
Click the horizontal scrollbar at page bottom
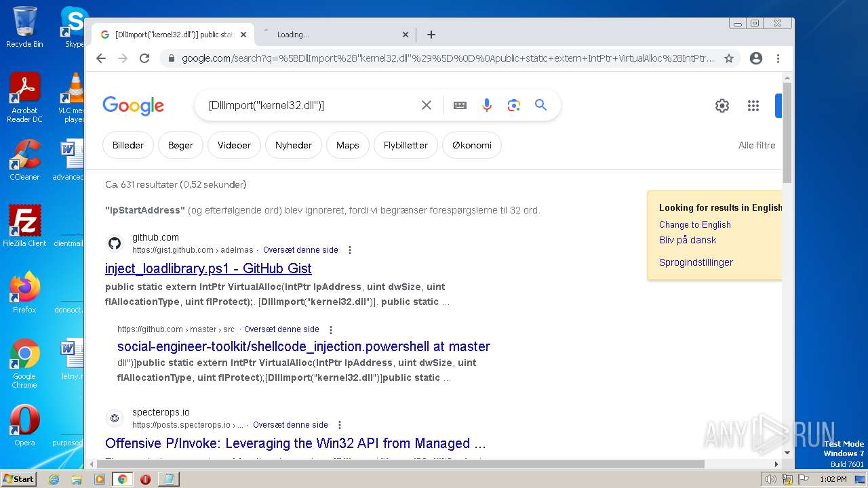[400, 464]
